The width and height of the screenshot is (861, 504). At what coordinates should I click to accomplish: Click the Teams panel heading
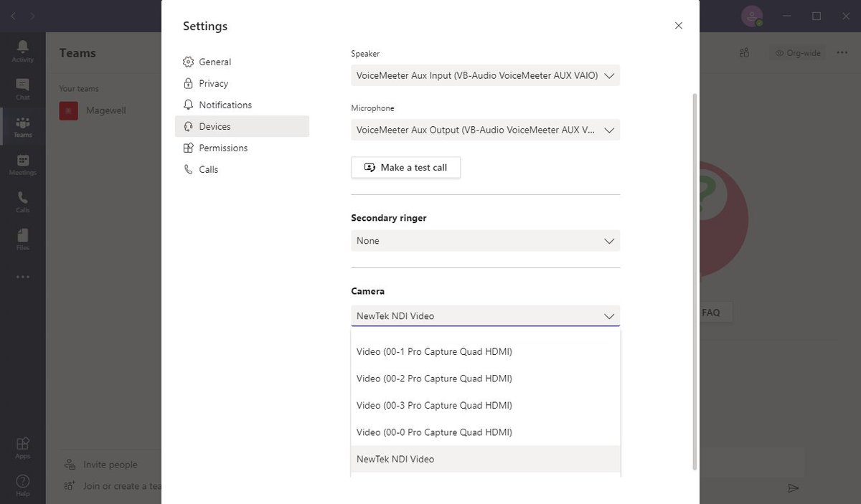pyautogui.click(x=77, y=53)
